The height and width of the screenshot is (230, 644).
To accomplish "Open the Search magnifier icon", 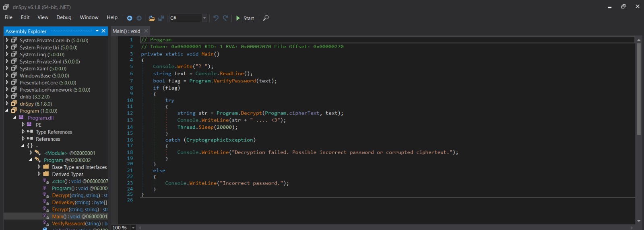I will 266,18.
